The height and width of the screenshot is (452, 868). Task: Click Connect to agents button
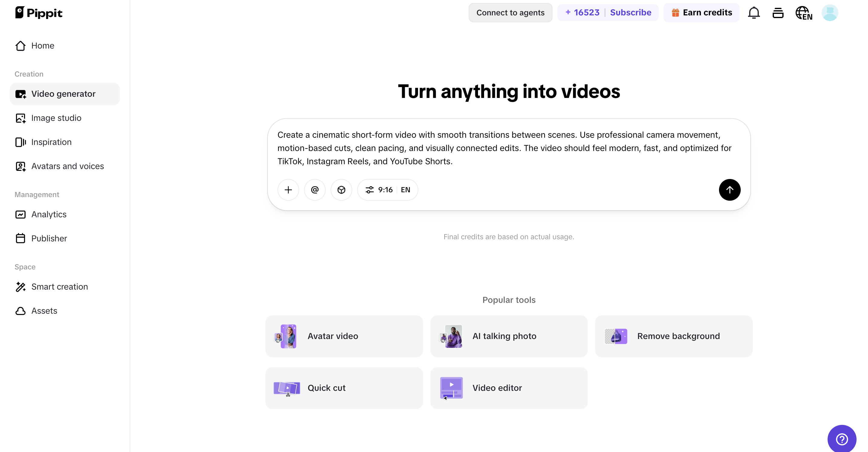(x=510, y=12)
